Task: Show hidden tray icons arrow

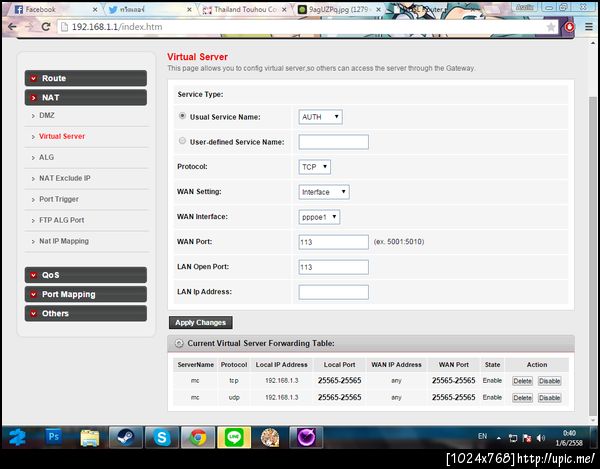Action: [499, 438]
